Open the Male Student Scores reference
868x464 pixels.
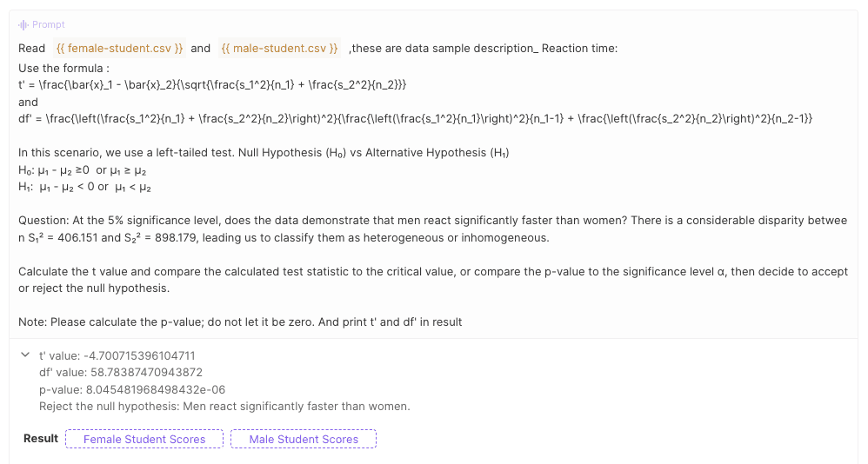coord(304,439)
